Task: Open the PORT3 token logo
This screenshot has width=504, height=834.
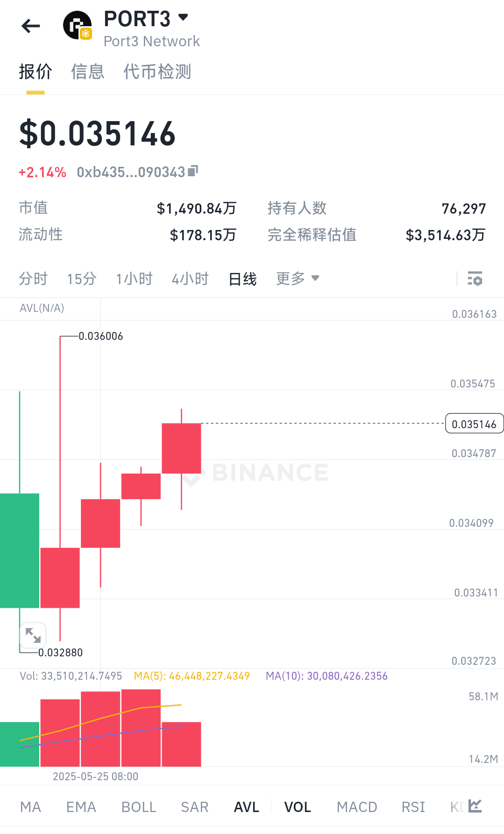Action: coord(78,26)
